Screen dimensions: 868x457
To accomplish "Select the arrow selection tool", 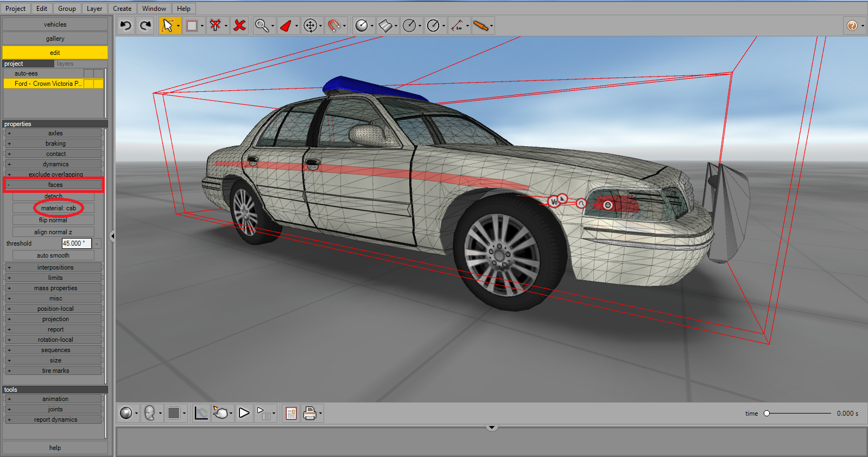I will point(167,26).
